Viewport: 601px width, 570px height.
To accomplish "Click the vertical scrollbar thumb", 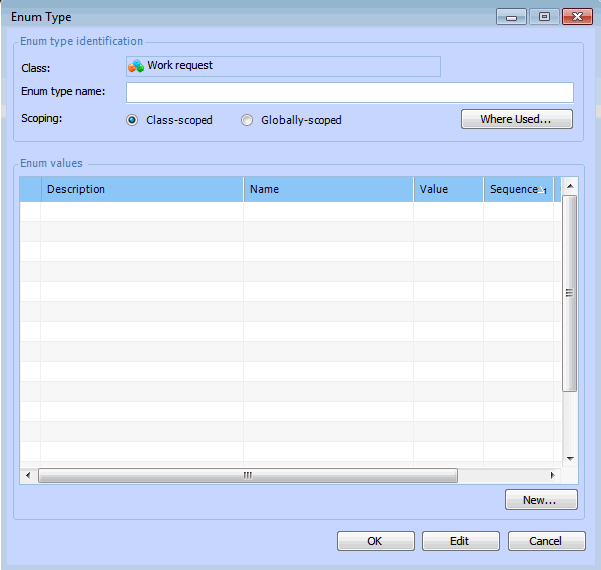I will coord(570,293).
